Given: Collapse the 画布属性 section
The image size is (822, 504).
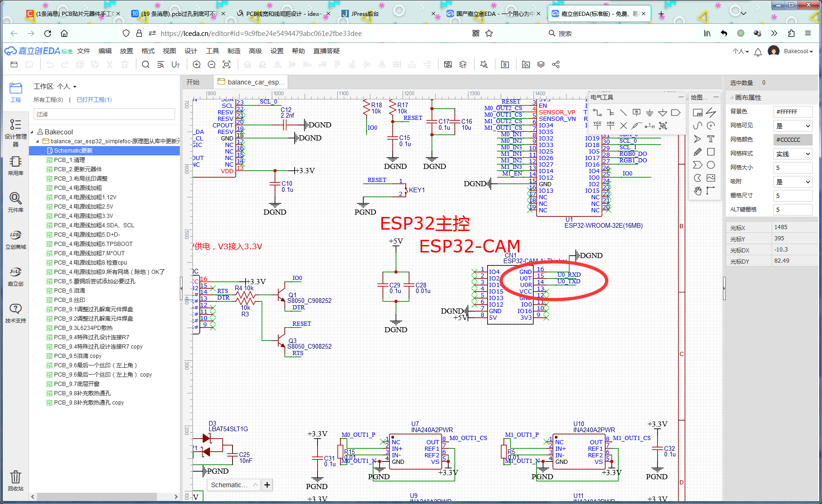Looking at the screenshot, I should [x=731, y=97].
